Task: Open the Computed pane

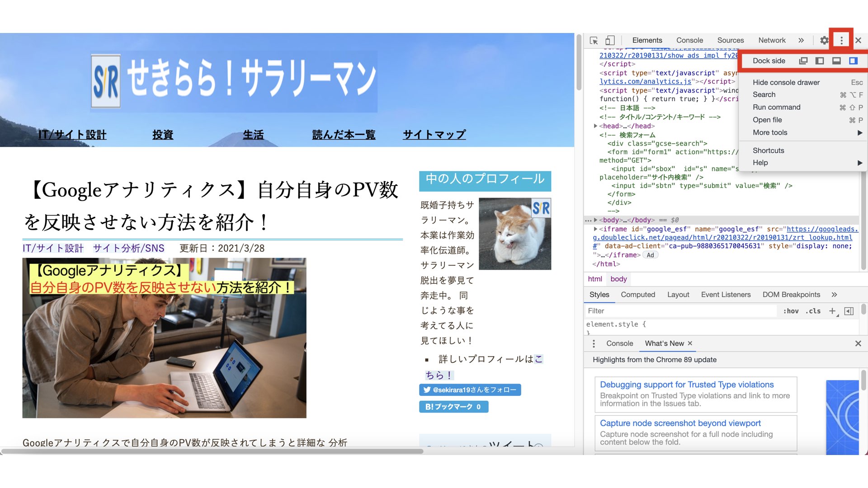Action: (x=637, y=295)
